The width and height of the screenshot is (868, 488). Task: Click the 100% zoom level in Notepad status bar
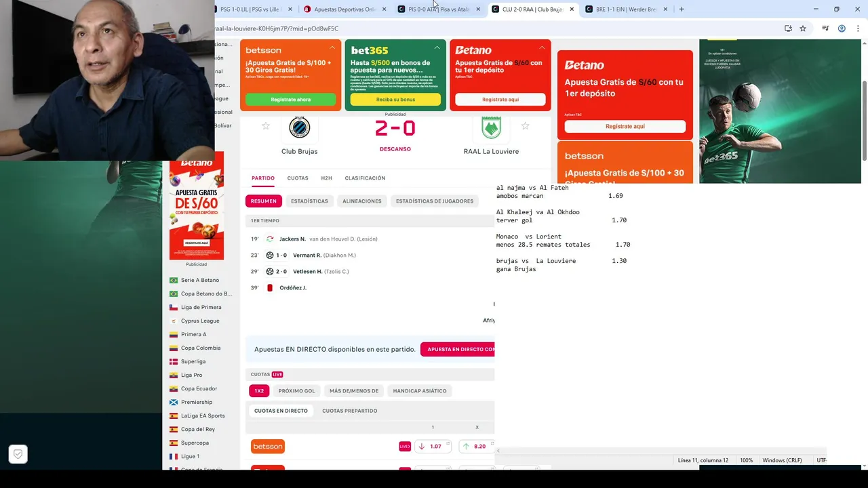pyautogui.click(x=747, y=461)
